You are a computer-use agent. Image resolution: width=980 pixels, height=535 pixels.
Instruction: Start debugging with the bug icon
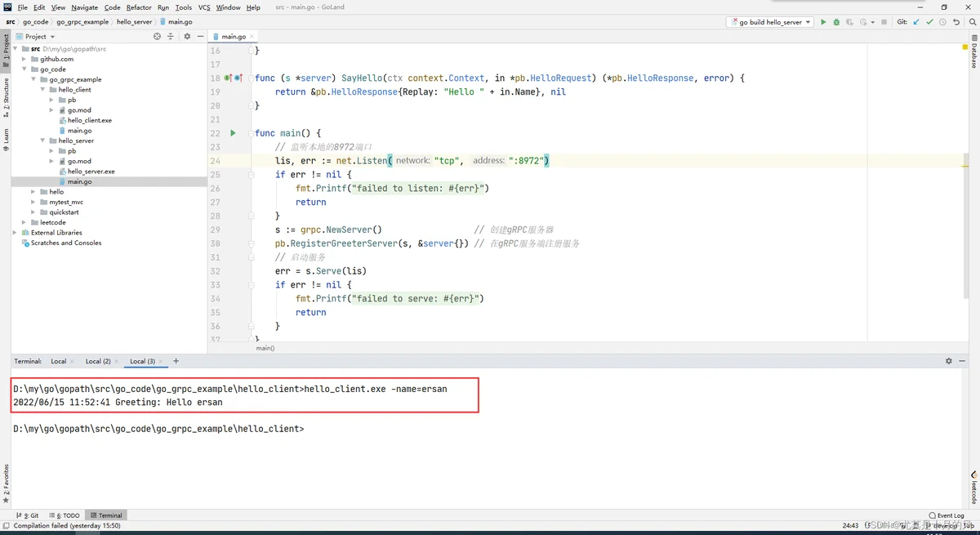coord(836,22)
